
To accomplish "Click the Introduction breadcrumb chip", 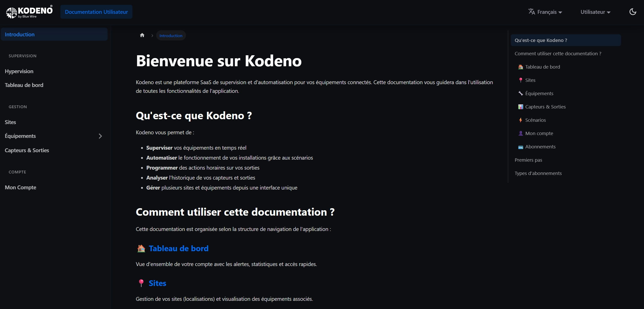I will (x=171, y=36).
